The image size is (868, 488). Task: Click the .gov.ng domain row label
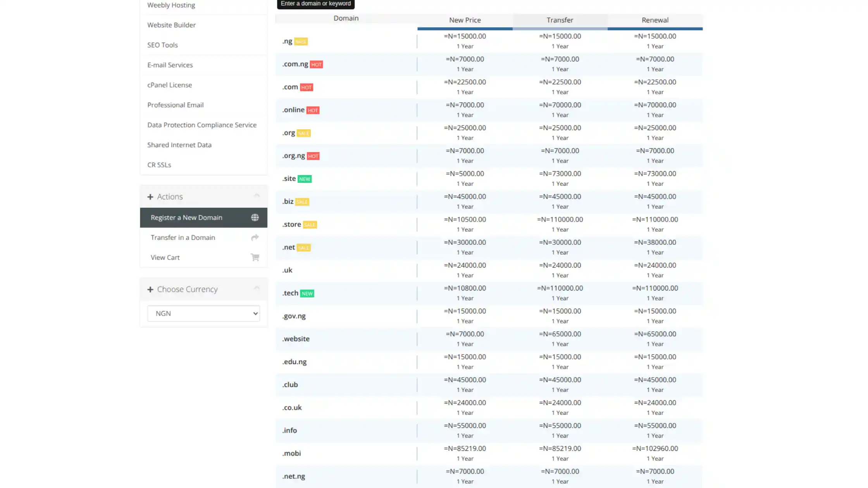(x=294, y=316)
